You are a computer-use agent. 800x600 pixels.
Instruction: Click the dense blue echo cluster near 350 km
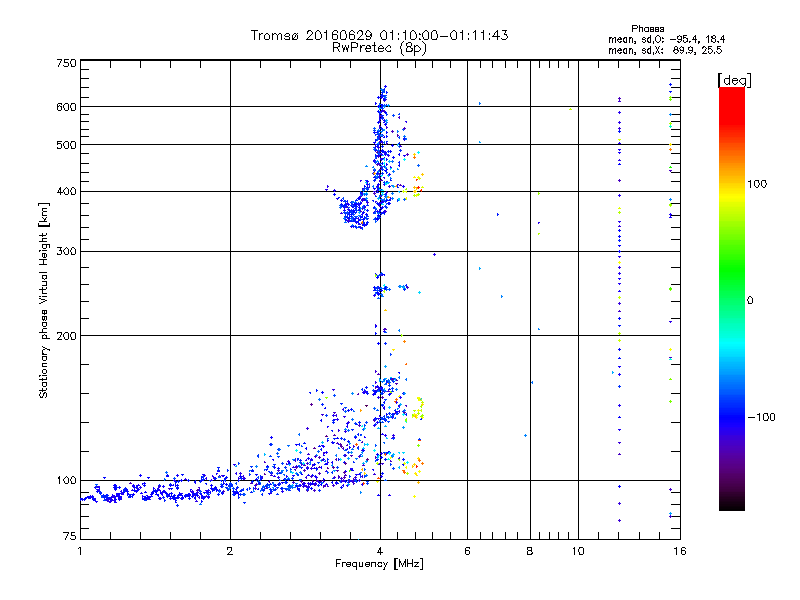[x=355, y=212]
